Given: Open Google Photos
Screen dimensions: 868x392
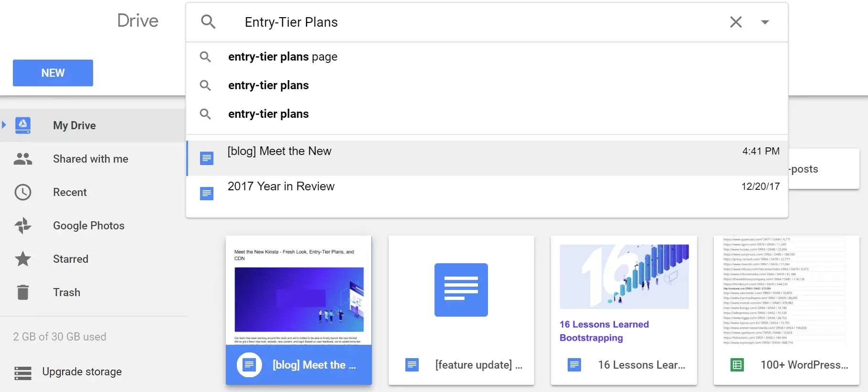Looking at the screenshot, I should (x=89, y=226).
